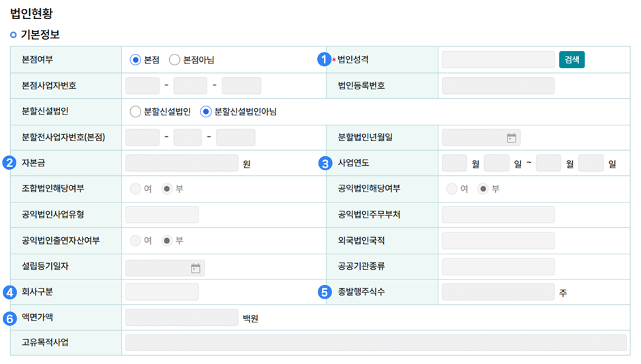This screenshot has width=641, height=364.
Task: Click numbered marker 1 beside 법인성격
Action: coord(325,59)
